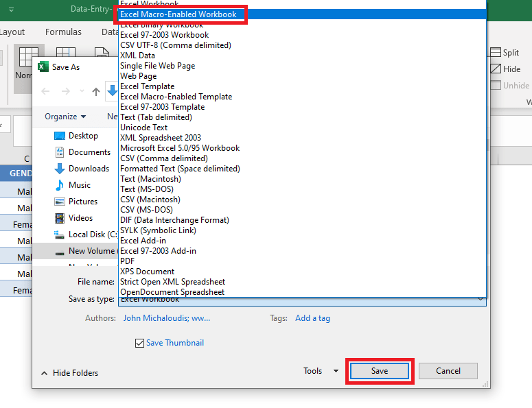The width and height of the screenshot is (532, 408).
Task: Choose Text (Tab delimited) format
Action: [302, 117]
